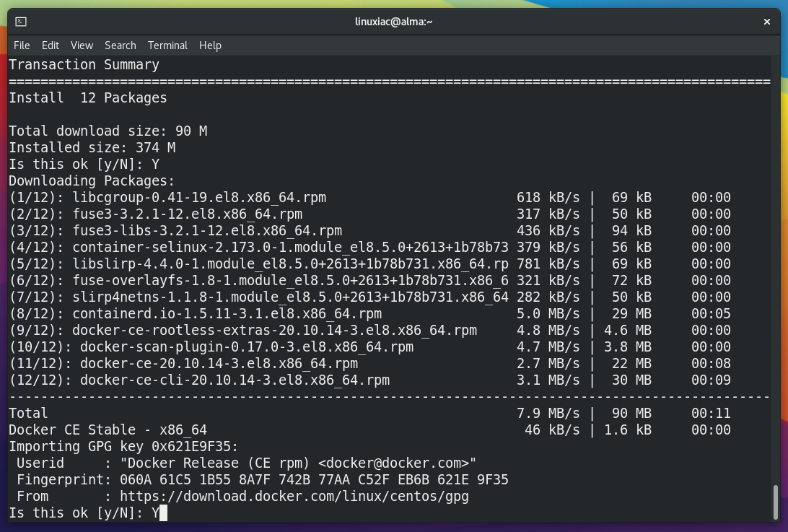Close the linuxiac@alma terminal window
This screenshot has width=788, height=532.
point(767,22)
